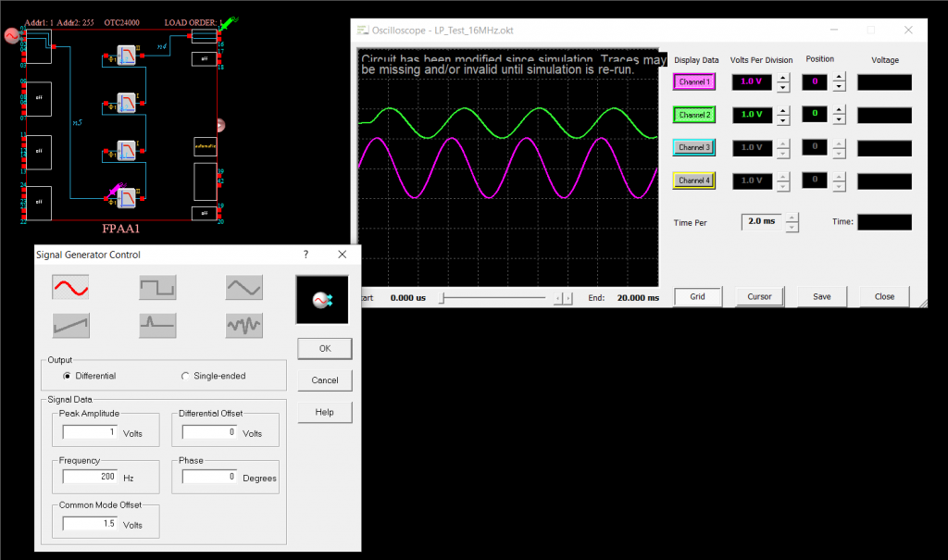Choose the arbitrary noise waveform icon
This screenshot has height=560, width=948.
point(243,325)
